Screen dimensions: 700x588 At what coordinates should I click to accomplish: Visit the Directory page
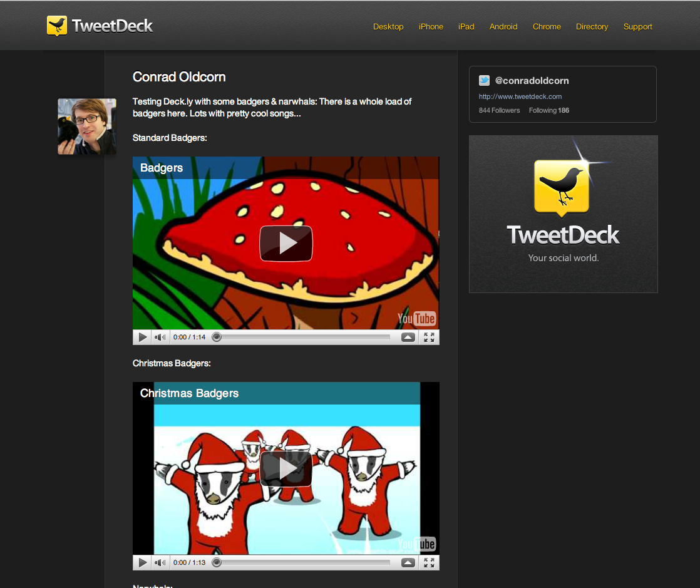592,27
